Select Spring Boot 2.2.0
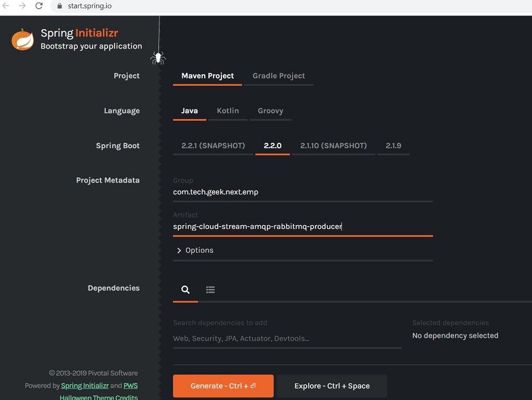532x400 pixels. coord(272,146)
